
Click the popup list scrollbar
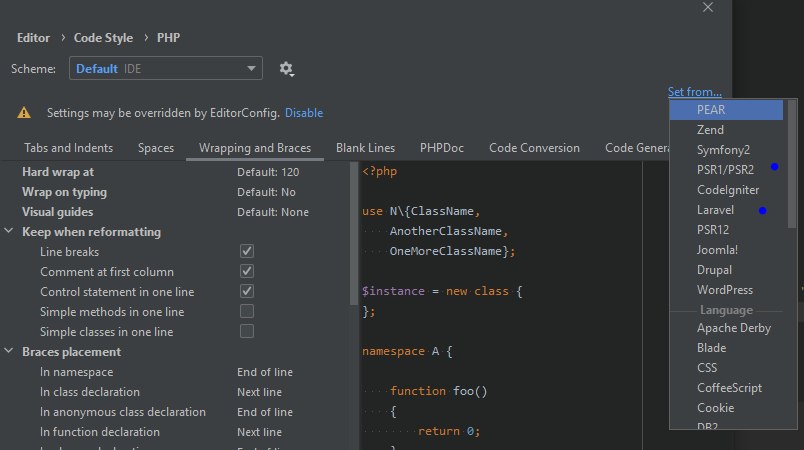click(x=792, y=200)
